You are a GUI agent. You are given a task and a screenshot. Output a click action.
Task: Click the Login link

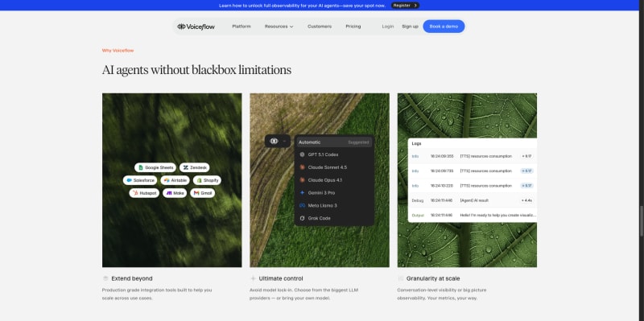pos(388,27)
